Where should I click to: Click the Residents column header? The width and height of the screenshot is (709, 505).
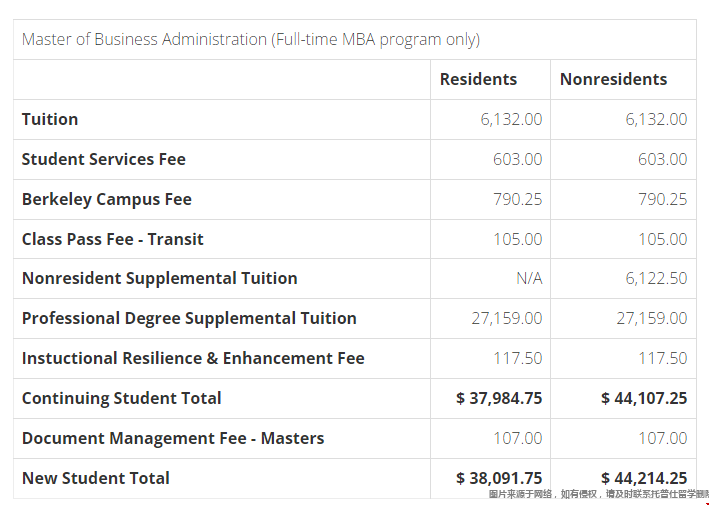(478, 79)
